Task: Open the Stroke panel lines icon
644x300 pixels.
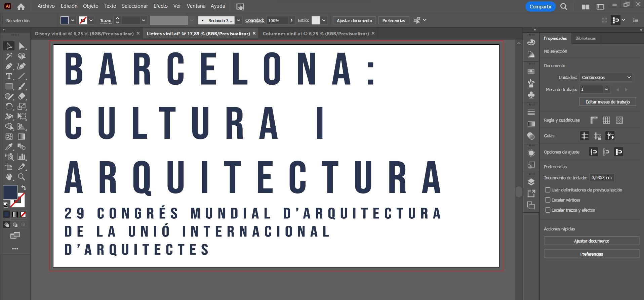Action: point(531,112)
